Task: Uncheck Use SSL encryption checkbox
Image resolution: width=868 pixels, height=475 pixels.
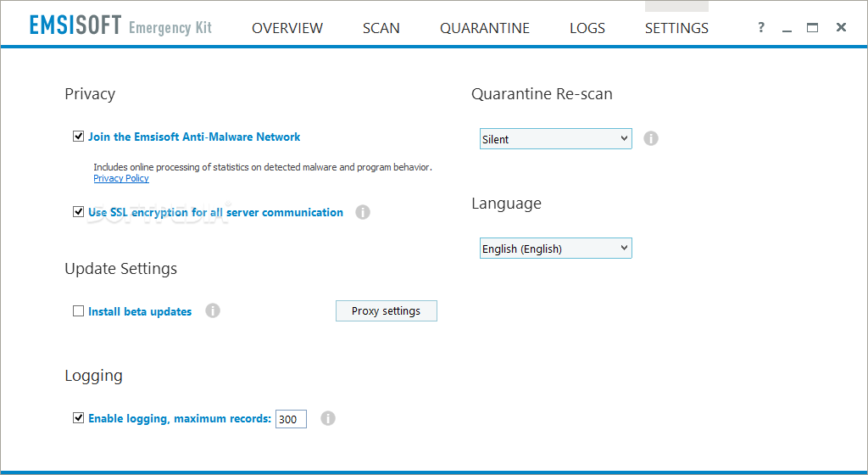Action: (x=79, y=211)
